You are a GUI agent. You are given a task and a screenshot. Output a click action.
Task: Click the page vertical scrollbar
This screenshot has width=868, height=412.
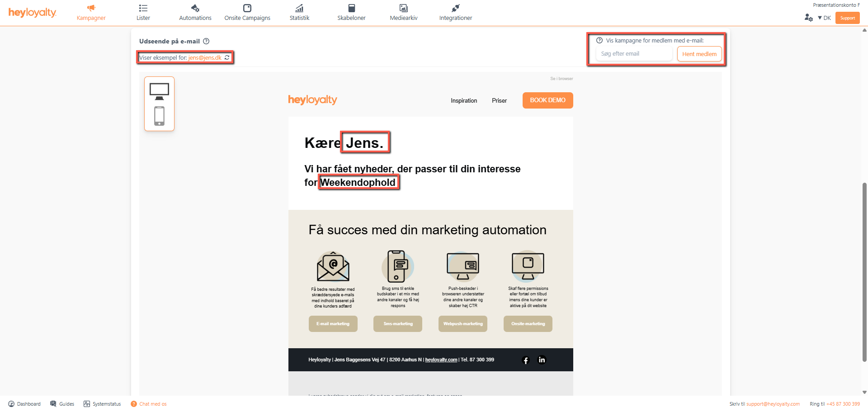click(864, 271)
